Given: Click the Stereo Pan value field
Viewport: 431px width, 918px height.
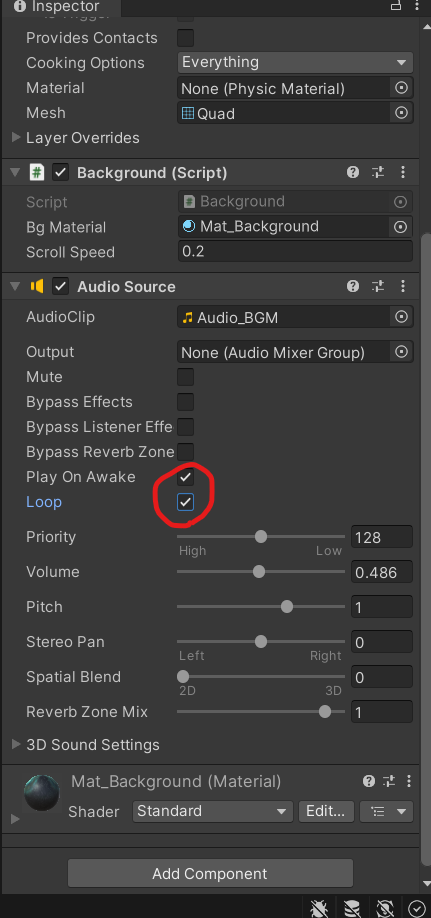Looking at the screenshot, I should (x=382, y=642).
